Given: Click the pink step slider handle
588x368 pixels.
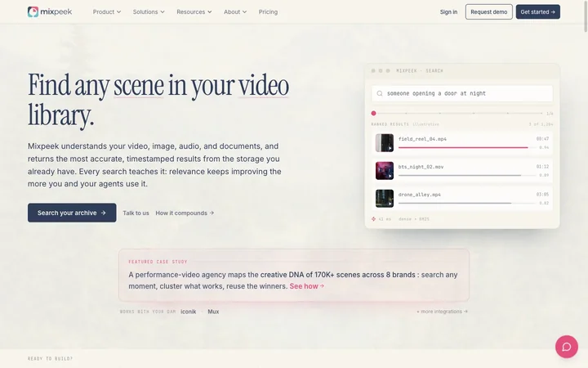Looking at the screenshot, I should pyautogui.click(x=373, y=113).
